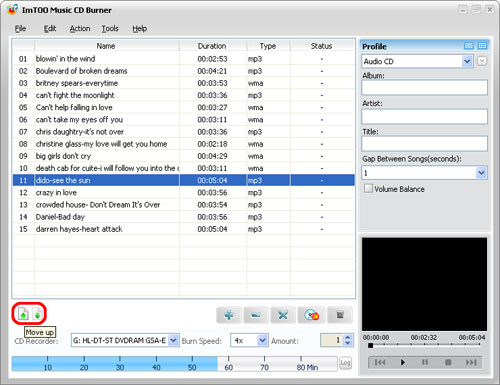500x385 pixels.
Task: Click the Move down arrow icon
Action: coord(37,314)
